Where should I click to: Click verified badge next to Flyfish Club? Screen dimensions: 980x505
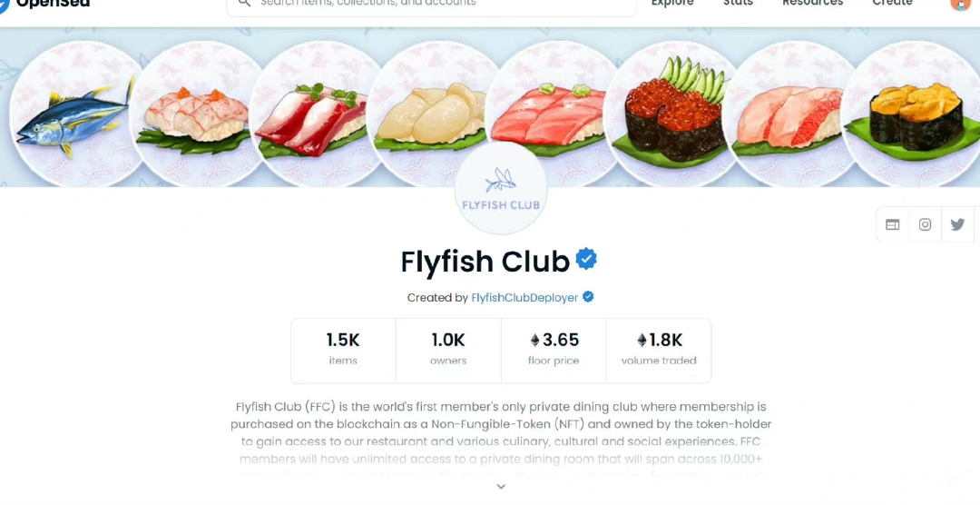586,259
